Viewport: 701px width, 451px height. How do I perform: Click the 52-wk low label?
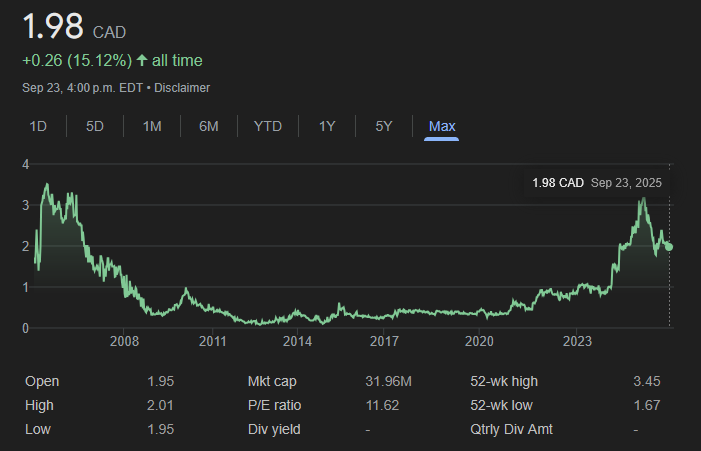pos(501,405)
